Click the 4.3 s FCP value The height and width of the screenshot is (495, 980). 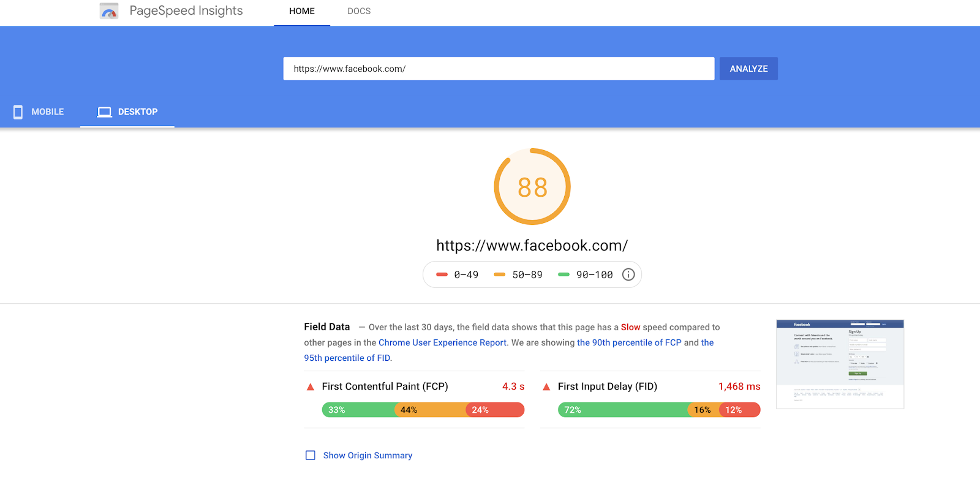tap(513, 387)
